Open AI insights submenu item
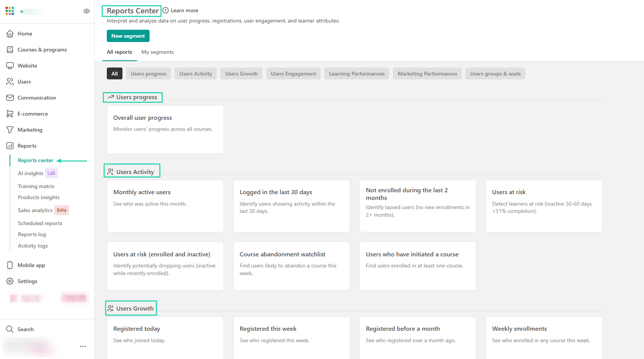The width and height of the screenshot is (644, 359). click(x=31, y=173)
